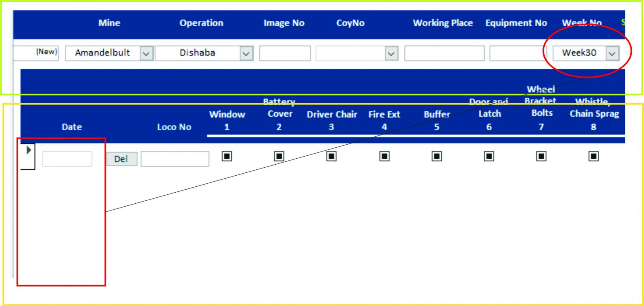Toggle the Window 1 checkbox
The height and width of the screenshot is (306, 644).
[x=227, y=157]
